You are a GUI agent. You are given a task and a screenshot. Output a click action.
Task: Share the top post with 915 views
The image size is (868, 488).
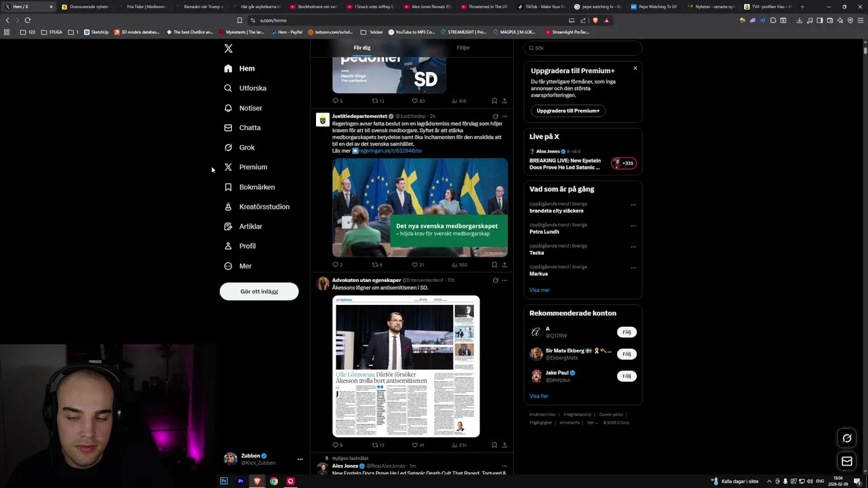(505, 101)
